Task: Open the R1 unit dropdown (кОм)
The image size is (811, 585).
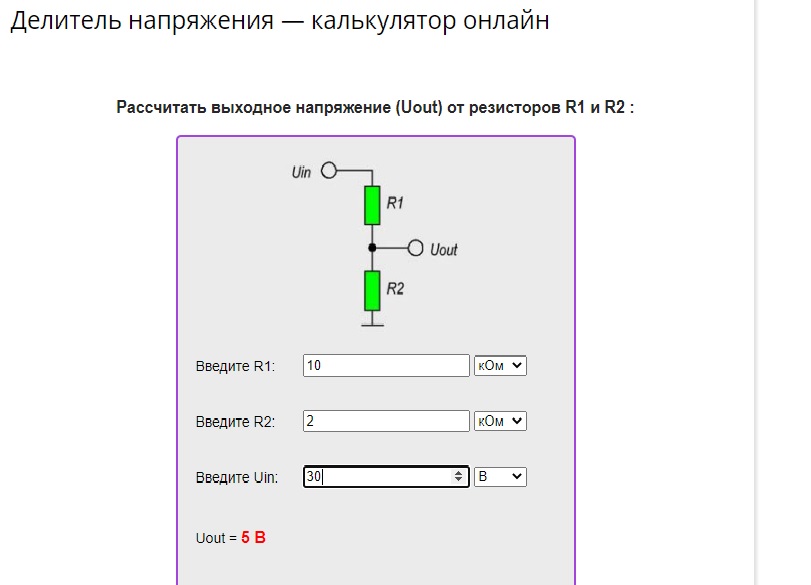Action: 500,366
